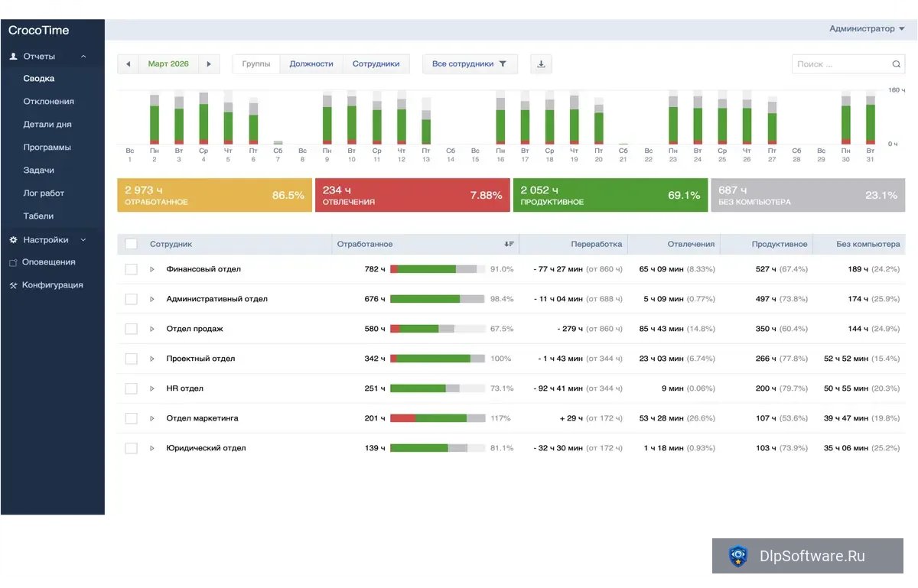Check the Финансовый отдел row checkbox

coord(131,269)
